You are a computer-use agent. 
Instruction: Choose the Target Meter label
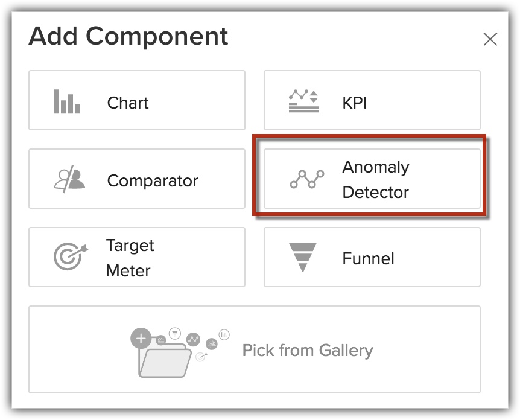pos(130,258)
